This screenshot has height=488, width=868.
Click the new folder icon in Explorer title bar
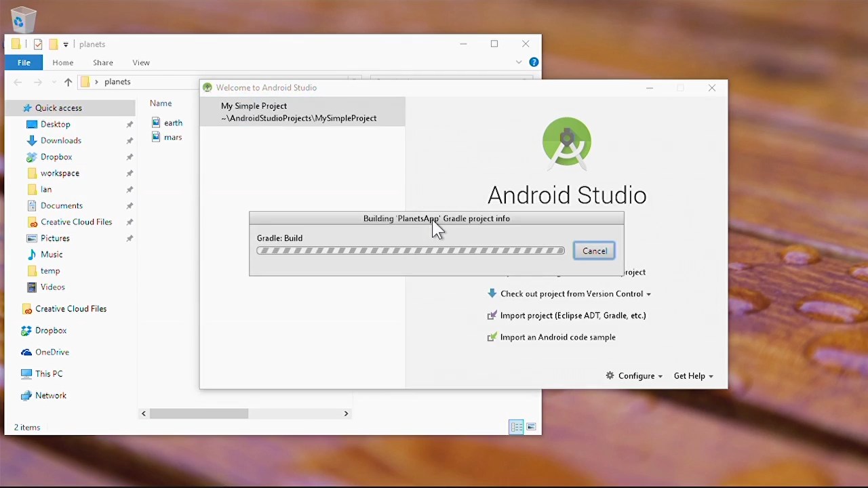(53, 44)
